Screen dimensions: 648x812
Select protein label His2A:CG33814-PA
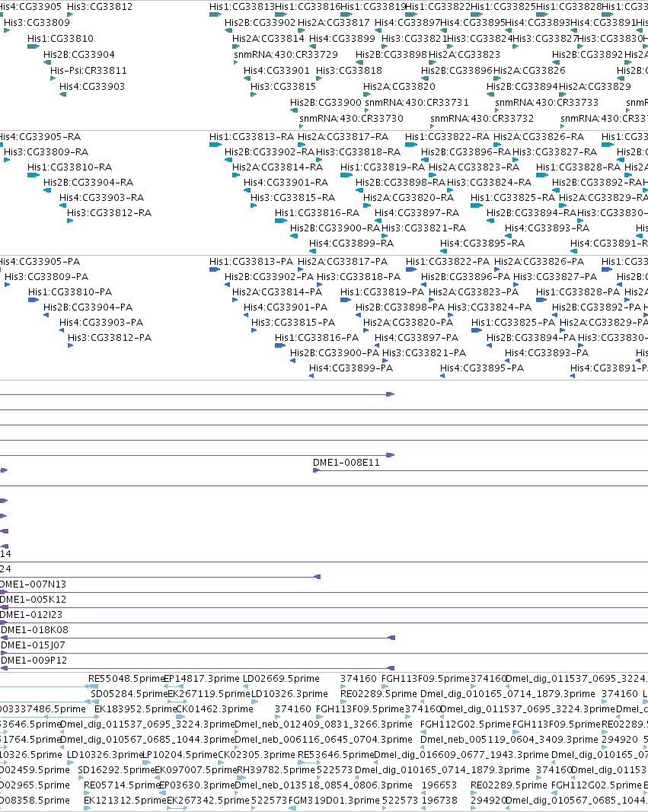pos(277,292)
